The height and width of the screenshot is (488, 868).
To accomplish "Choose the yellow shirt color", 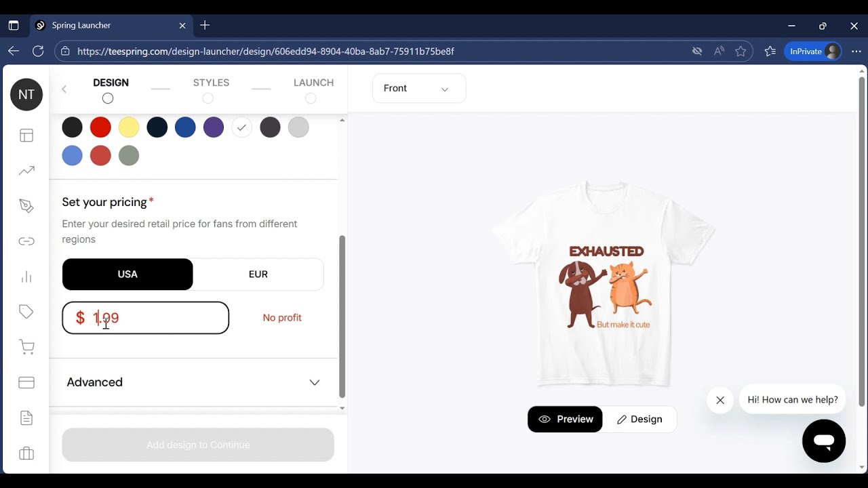I will (129, 127).
